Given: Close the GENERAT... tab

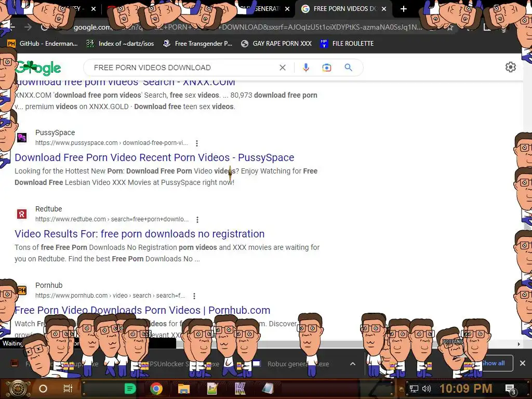Looking at the screenshot, I should tap(287, 9).
